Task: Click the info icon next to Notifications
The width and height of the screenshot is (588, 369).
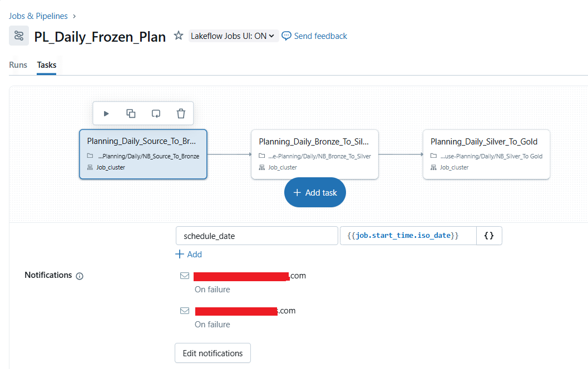Action: pos(79,276)
